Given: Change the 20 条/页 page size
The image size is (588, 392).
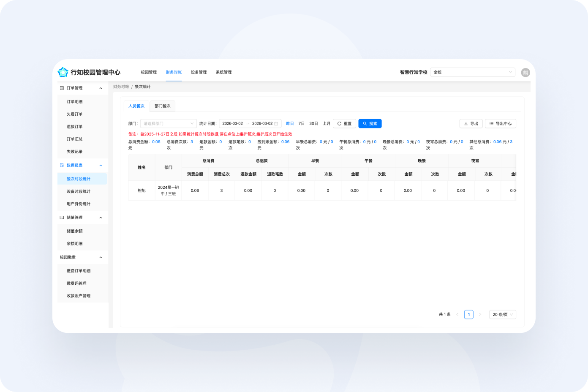Looking at the screenshot, I should point(502,315).
